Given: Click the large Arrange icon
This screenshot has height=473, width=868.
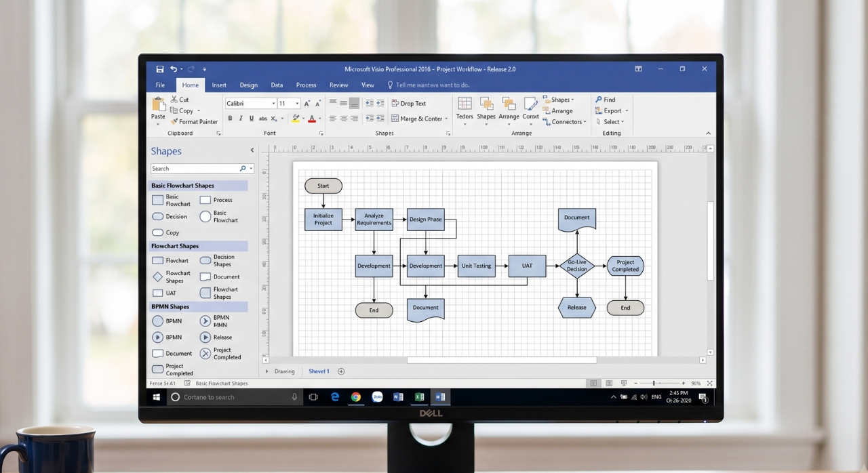Looking at the screenshot, I should (x=509, y=103).
